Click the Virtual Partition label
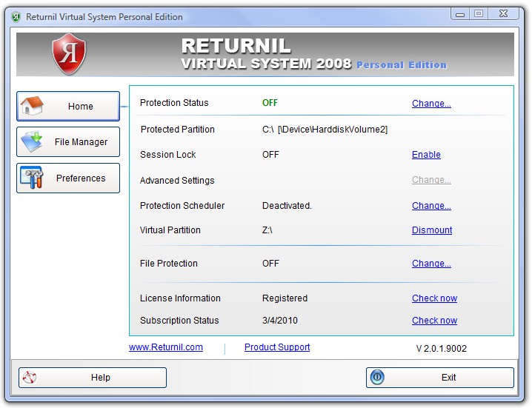 tap(170, 230)
